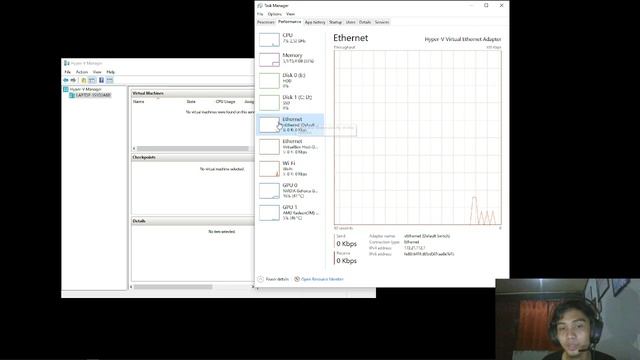Click the Task Manager title bar icon
This screenshot has width=640, height=360.
click(260, 6)
